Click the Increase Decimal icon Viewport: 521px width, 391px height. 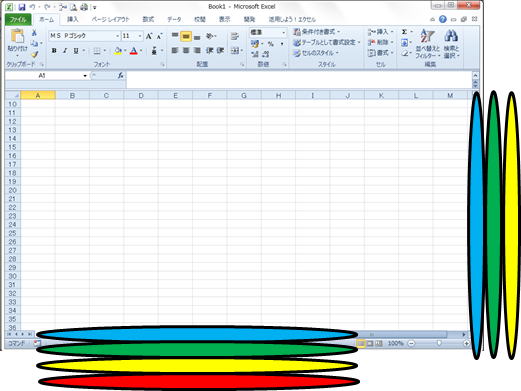(255, 54)
